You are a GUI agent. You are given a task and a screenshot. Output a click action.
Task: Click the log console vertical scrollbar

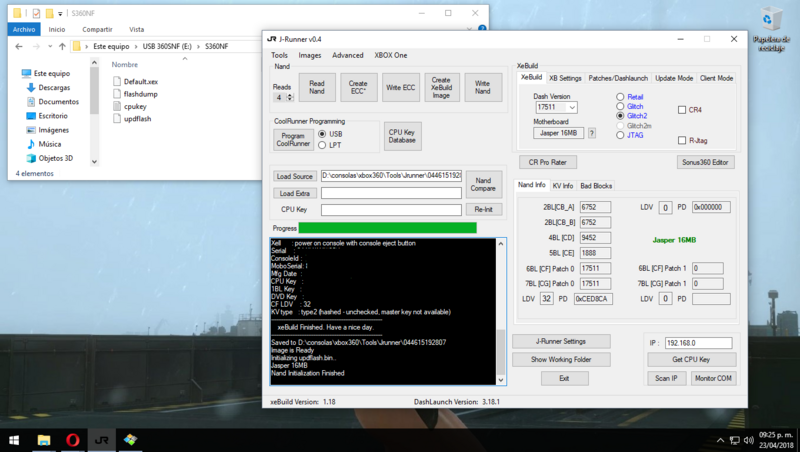click(x=501, y=311)
